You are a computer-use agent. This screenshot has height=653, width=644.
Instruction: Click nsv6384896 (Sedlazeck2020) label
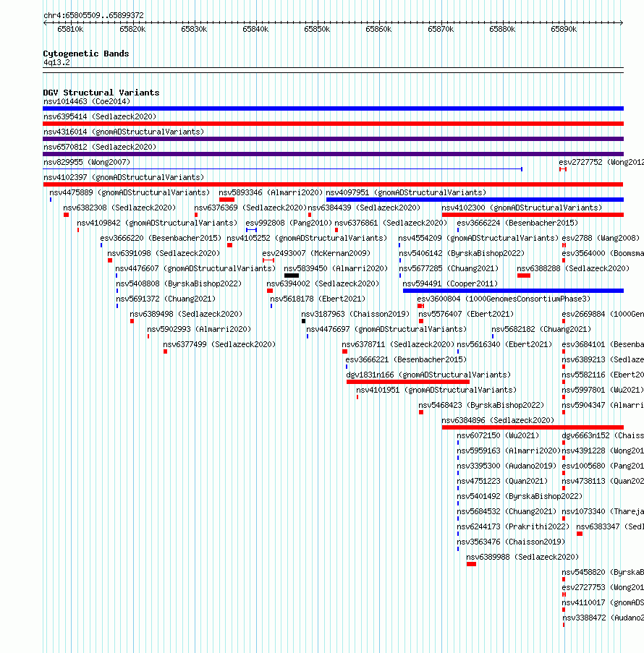[x=498, y=421]
